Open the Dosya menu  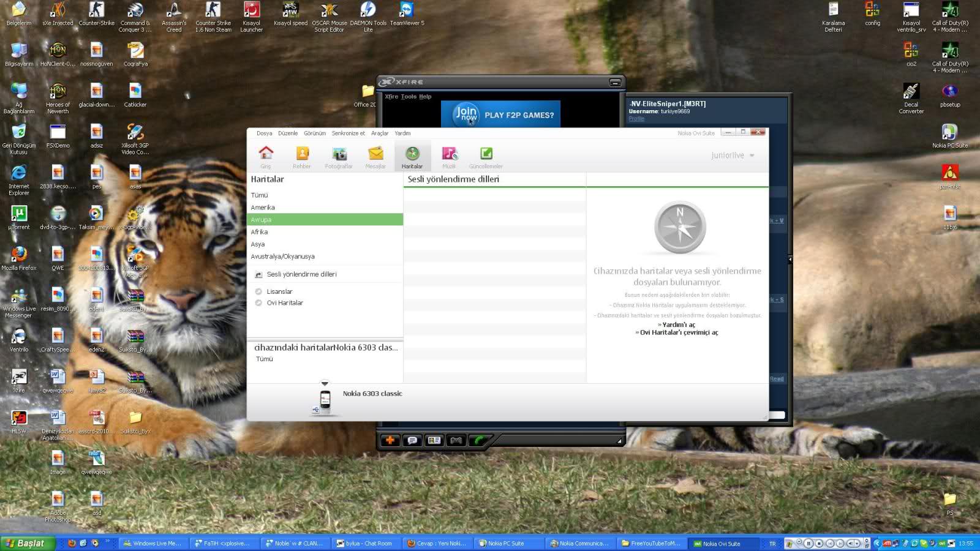tap(265, 133)
